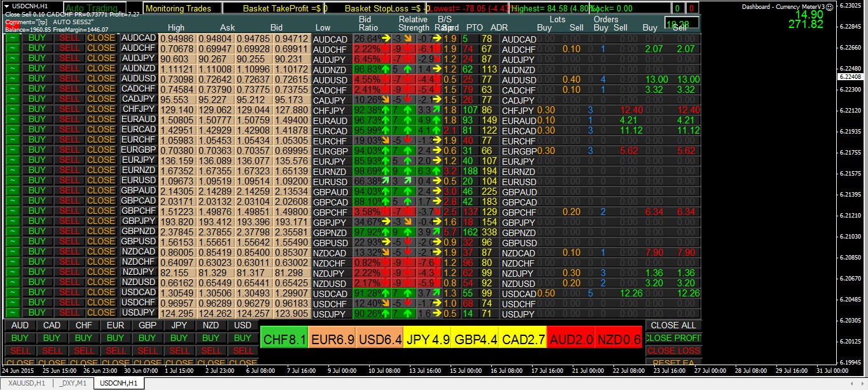This screenshot has height=390, width=868.
Task: Click the Relative Strength column header
Action: (x=414, y=24)
